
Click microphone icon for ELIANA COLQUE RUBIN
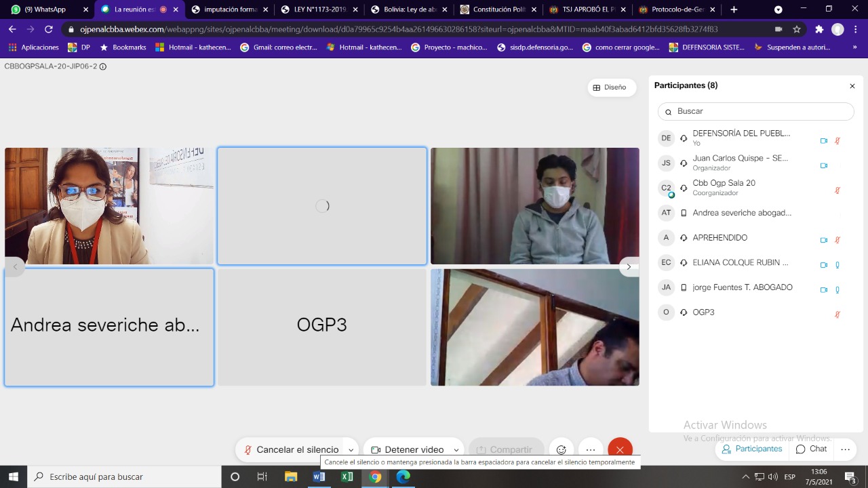[x=837, y=265]
